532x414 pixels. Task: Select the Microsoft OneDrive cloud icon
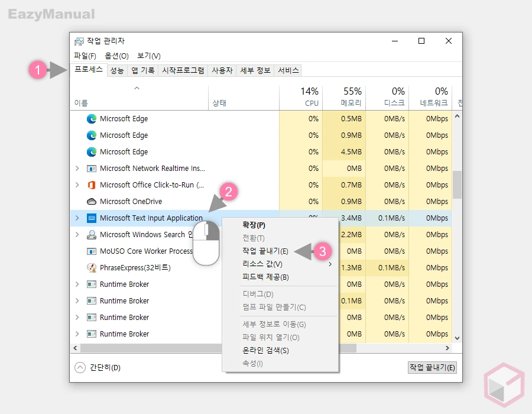click(x=91, y=201)
